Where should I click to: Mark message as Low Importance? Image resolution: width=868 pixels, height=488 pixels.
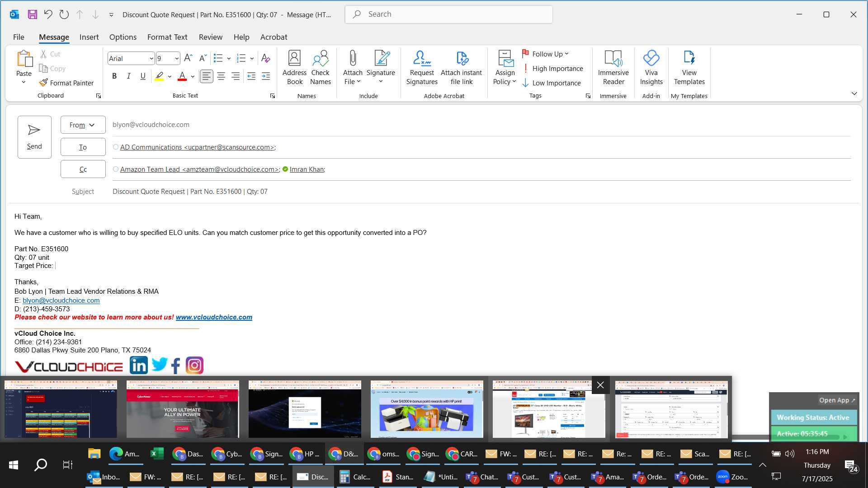[552, 83]
